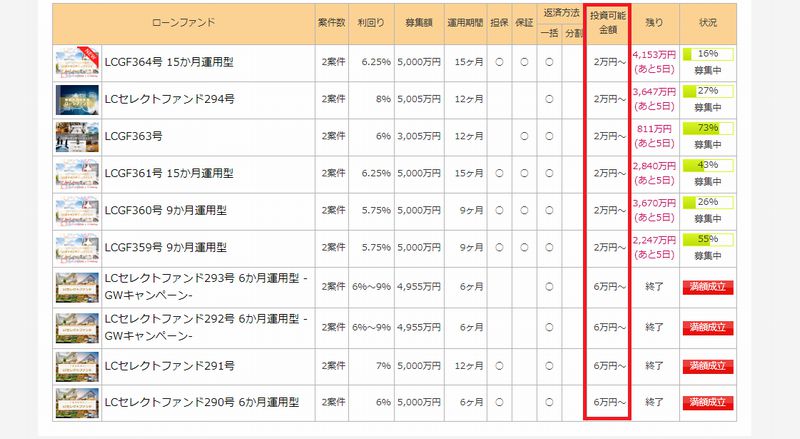This screenshot has width=800, height=439.
Task: Open the LCGF364号 15か月運用型 fund link
Action: (169, 62)
